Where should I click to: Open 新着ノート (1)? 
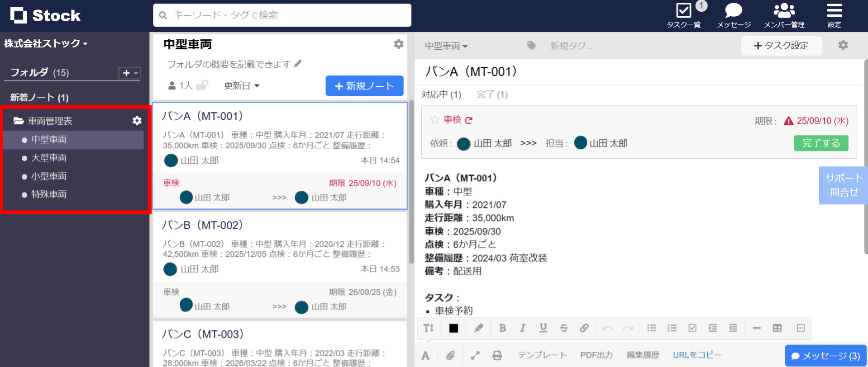[x=39, y=97]
